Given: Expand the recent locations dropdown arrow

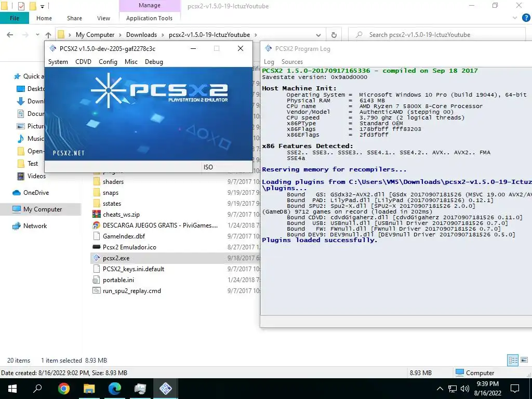Looking at the screenshot, I should [x=37, y=35].
